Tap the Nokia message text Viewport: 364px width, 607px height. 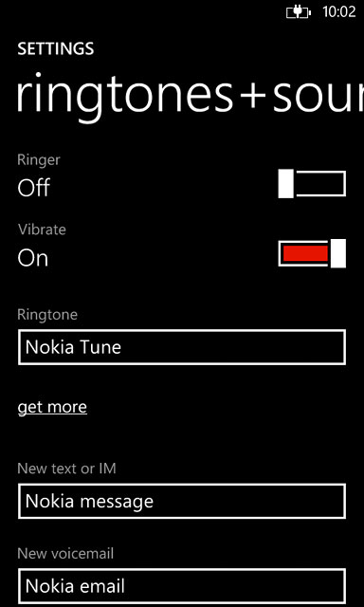pyautogui.click(x=89, y=502)
